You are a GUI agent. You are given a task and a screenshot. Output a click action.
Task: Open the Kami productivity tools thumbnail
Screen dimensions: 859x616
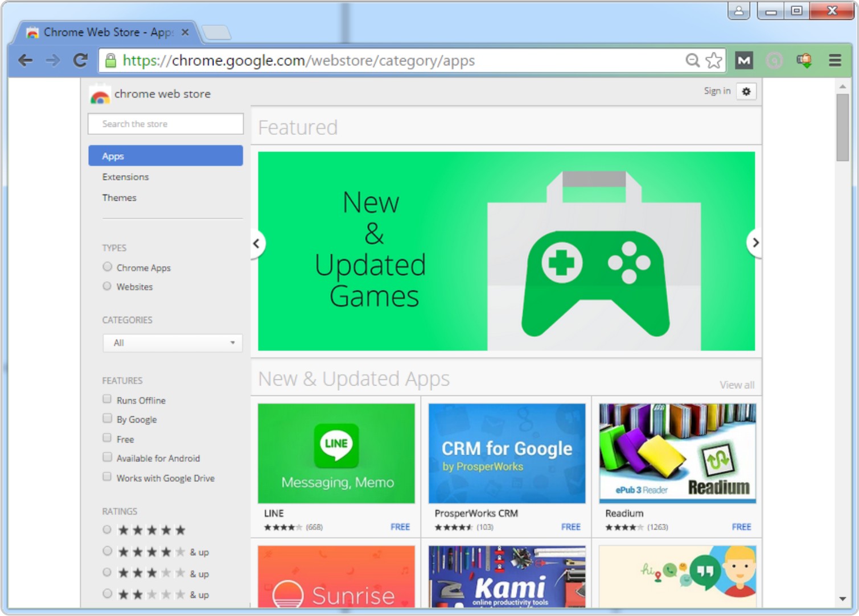tap(507, 577)
